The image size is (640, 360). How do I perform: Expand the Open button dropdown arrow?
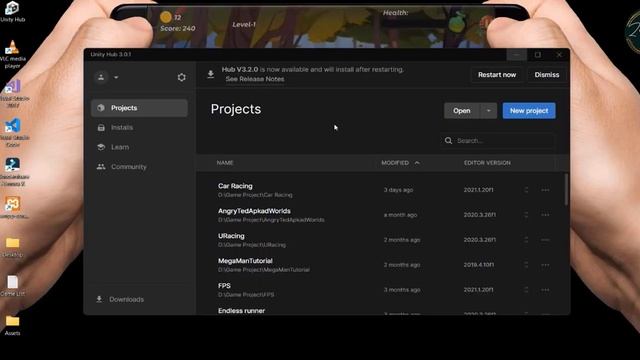pyautogui.click(x=489, y=111)
